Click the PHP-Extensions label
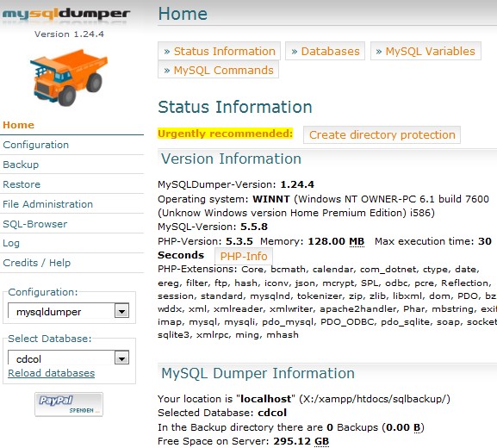This screenshot has height=448, width=497. (197, 269)
